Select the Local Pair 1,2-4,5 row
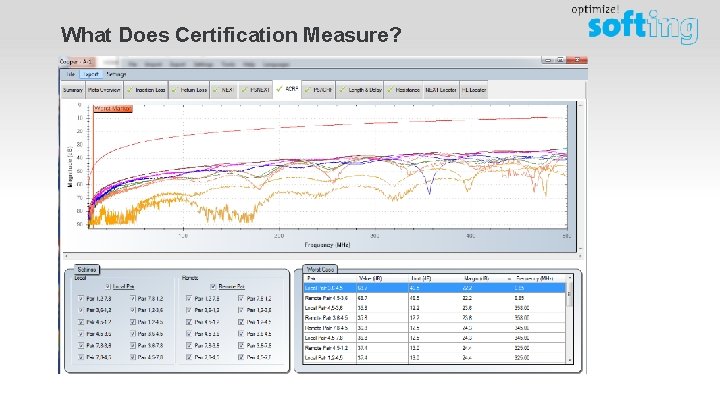720x405 pixels. (x=434, y=358)
